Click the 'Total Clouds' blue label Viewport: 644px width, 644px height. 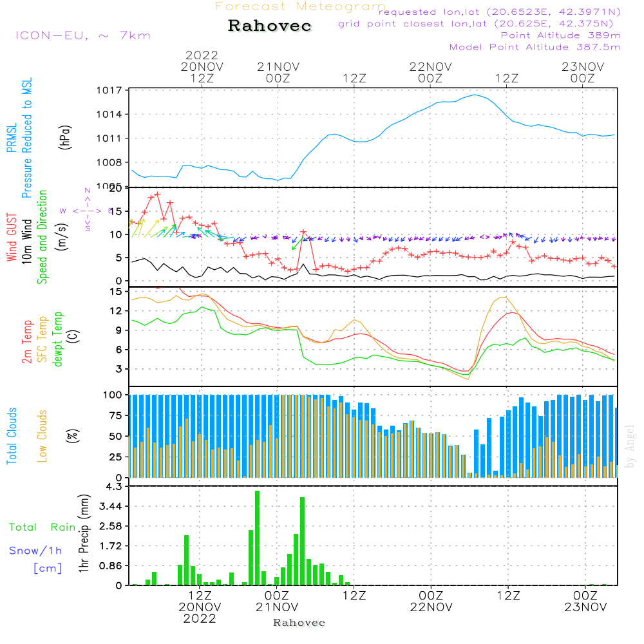[x=12, y=436]
